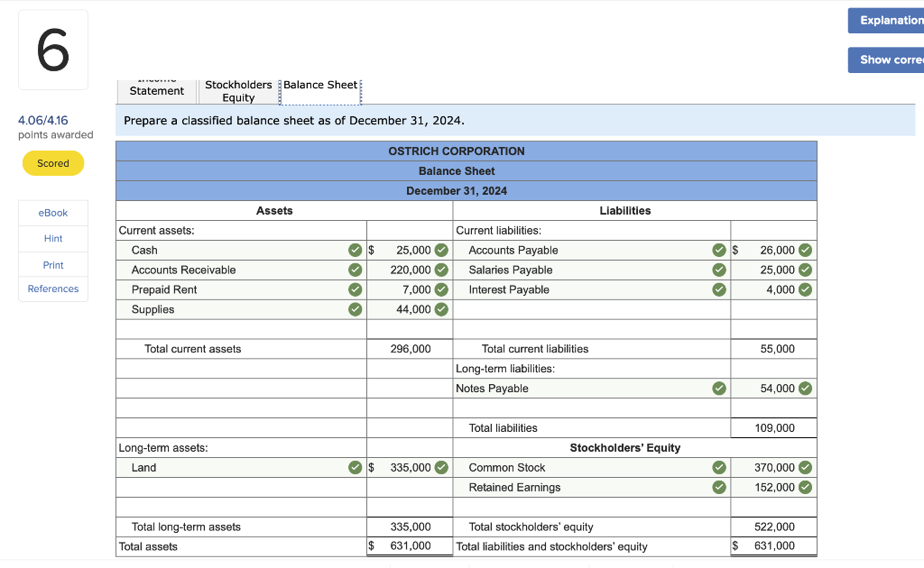Select the checkmark next to Retained Earnings
The height and width of the screenshot is (568, 924).
[719, 487]
